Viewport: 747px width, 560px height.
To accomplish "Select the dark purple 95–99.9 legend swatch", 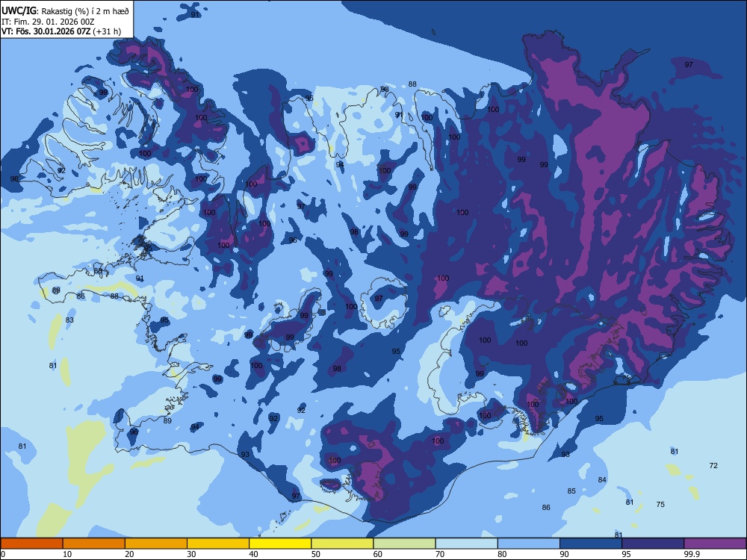I will tap(653, 544).
